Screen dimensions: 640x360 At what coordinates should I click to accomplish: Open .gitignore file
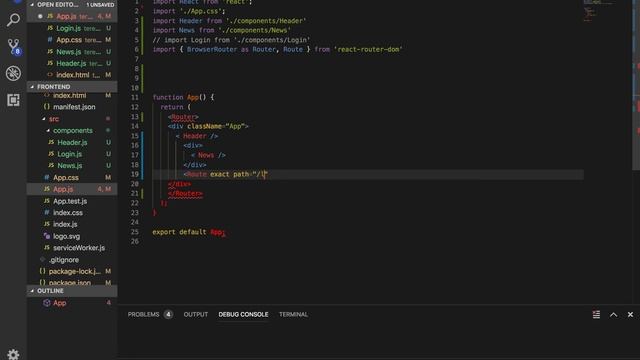[72, 260]
